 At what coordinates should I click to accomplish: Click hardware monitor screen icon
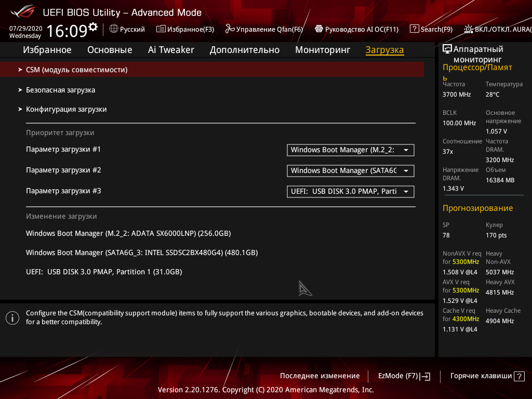(447, 49)
